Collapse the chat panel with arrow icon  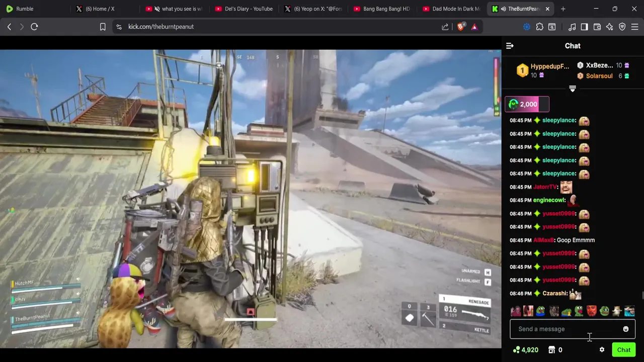pyautogui.click(x=510, y=46)
